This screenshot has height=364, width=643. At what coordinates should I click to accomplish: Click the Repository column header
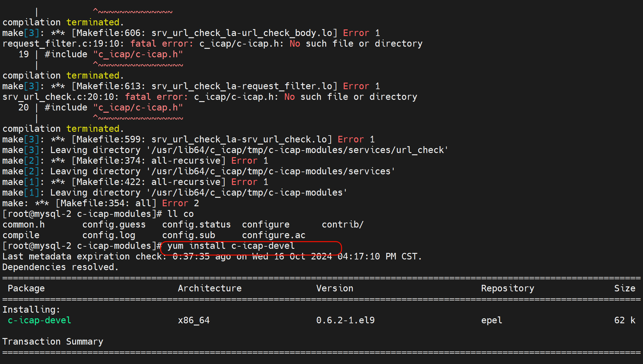pyautogui.click(x=507, y=288)
